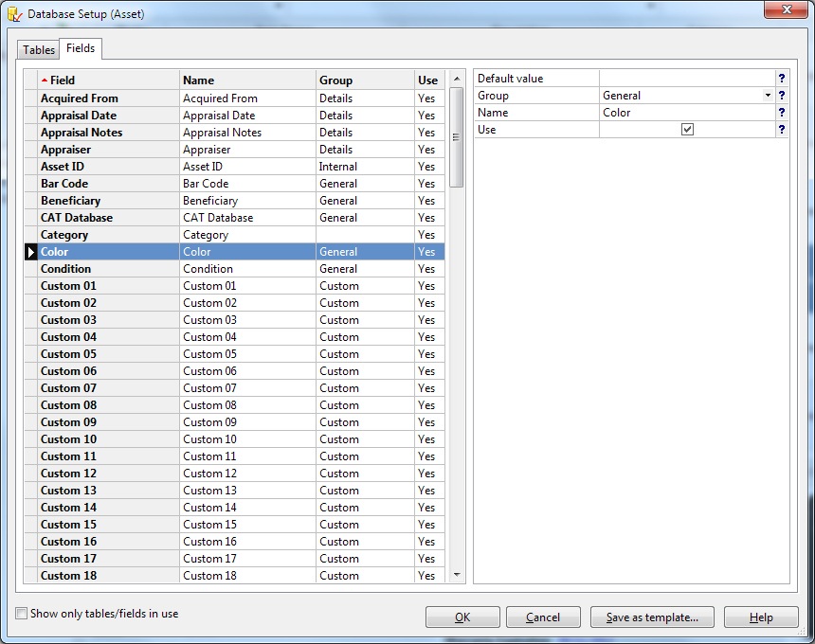Open the Group dropdown showing General
Viewport: 815px width, 644px height.
[769, 95]
